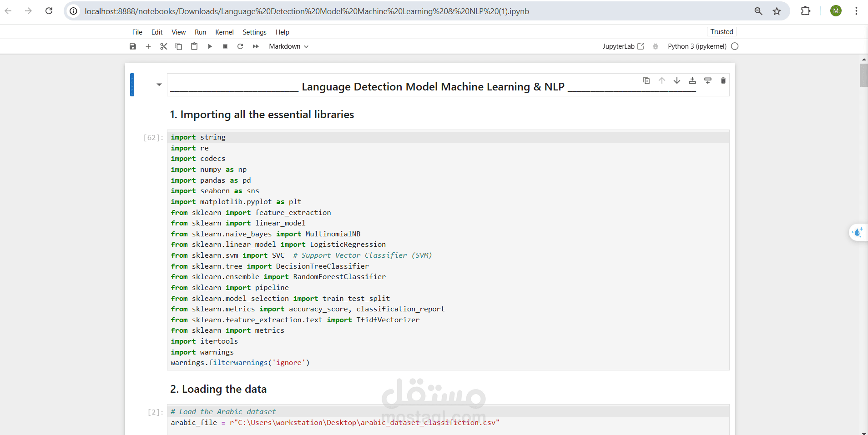Click the Trusted notebook status button
Viewport: 868px width, 435px height.
pyautogui.click(x=721, y=31)
